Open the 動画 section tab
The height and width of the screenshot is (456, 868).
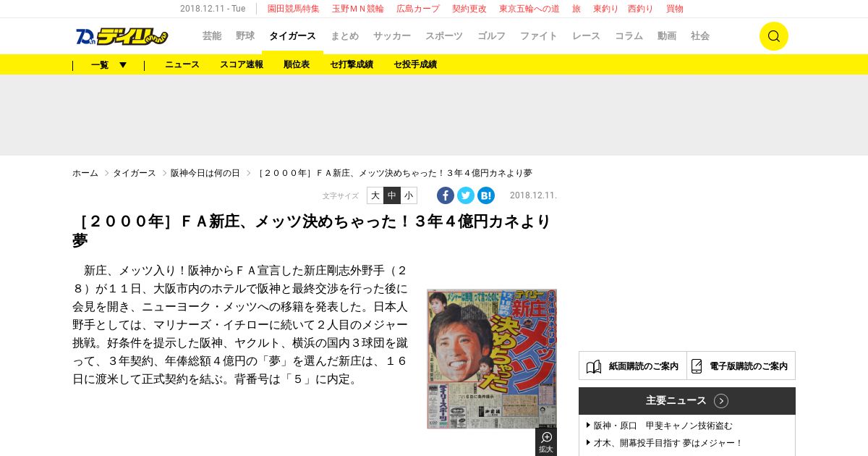tap(667, 36)
